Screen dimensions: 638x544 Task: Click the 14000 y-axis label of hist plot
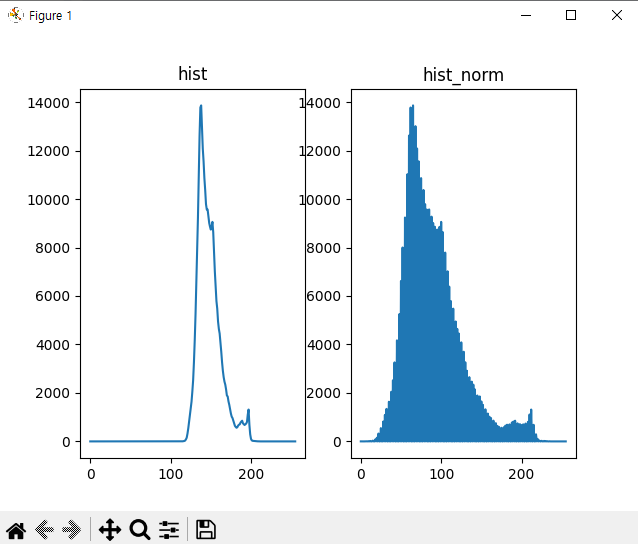[48, 103]
